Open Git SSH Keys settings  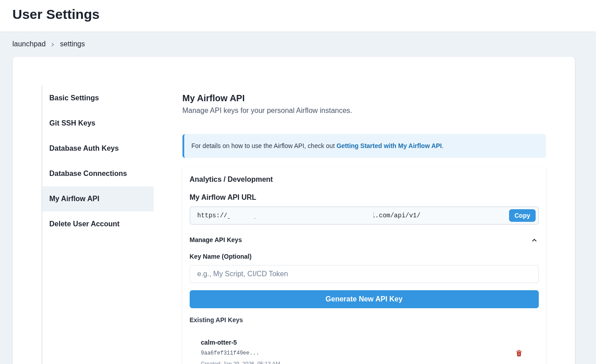[72, 123]
